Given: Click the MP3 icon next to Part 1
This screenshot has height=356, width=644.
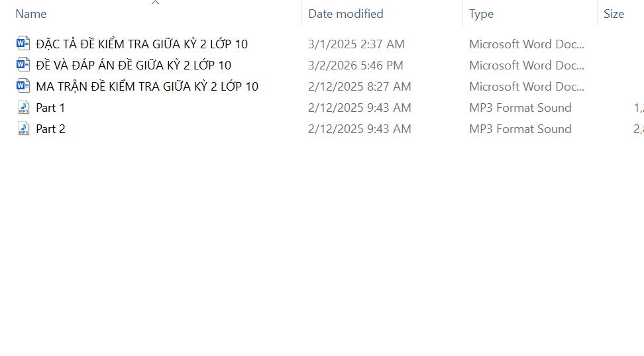Looking at the screenshot, I should tap(23, 107).
